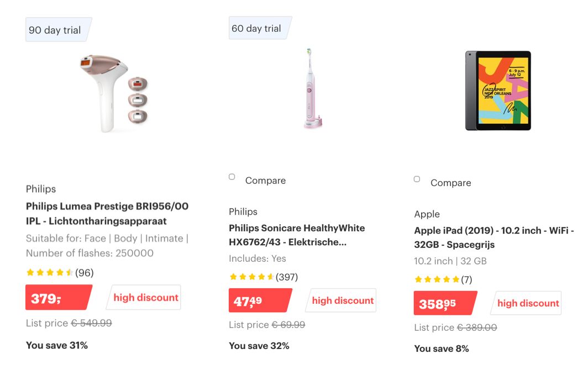Enable the Compare checkbox for the Apple iPad
The image size is (588, 370).
pyautogui.click(x=417, y=178)
